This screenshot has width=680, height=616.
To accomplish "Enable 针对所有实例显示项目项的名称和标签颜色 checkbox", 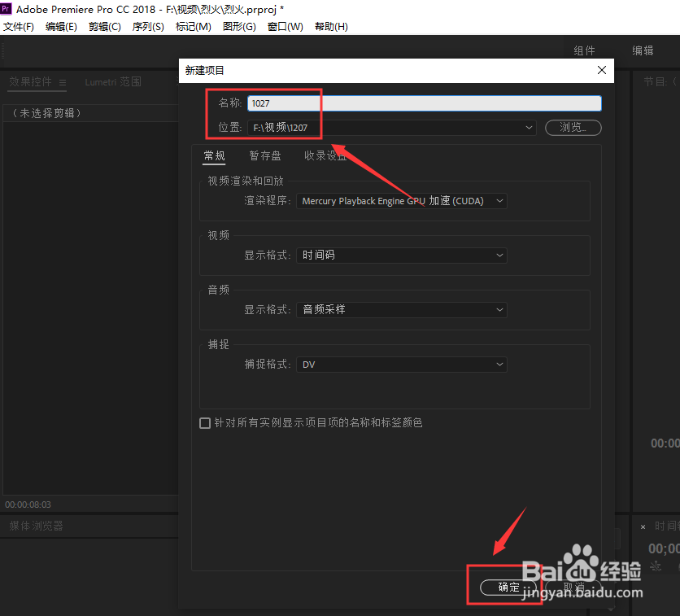I will pyautogui.click(x=205, y=423).
